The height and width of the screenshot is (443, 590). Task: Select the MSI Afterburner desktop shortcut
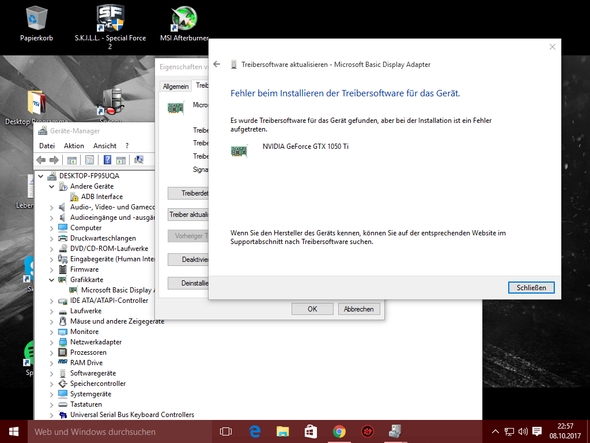pos(184,23)
